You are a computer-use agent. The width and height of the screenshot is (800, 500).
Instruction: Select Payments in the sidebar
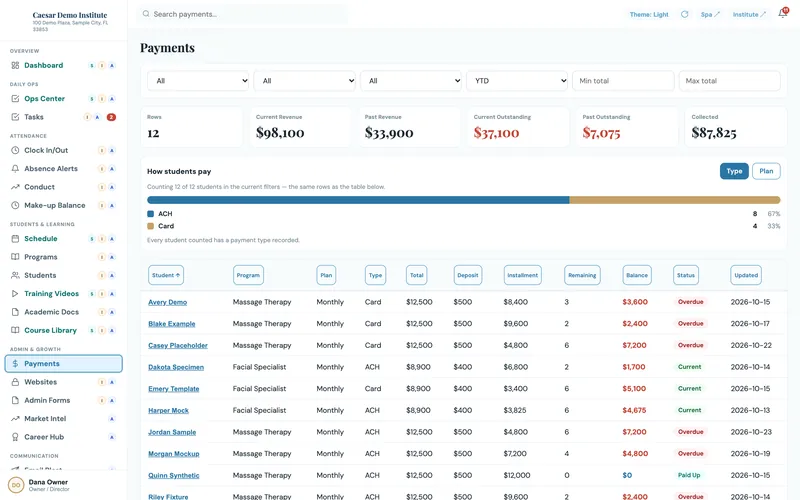coord(63,364)
